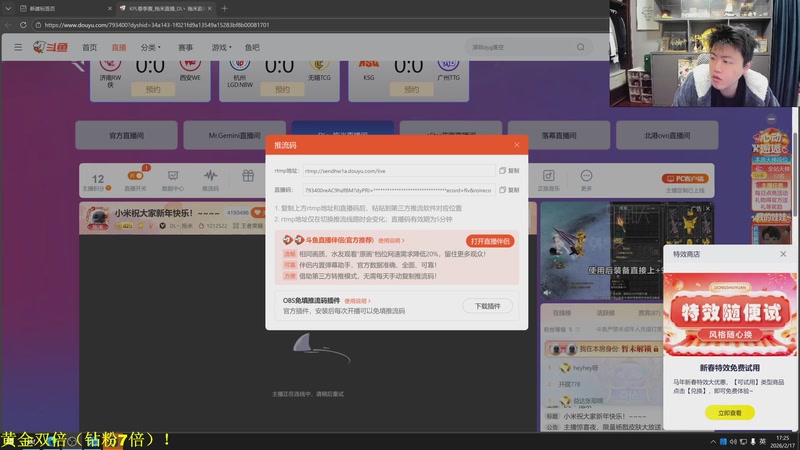
Task: Switch input language 英 in tray
Action: (x=762, y=442)
